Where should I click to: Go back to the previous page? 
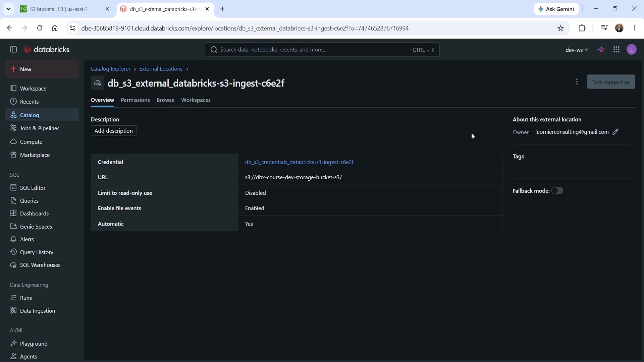click(9, 28)
